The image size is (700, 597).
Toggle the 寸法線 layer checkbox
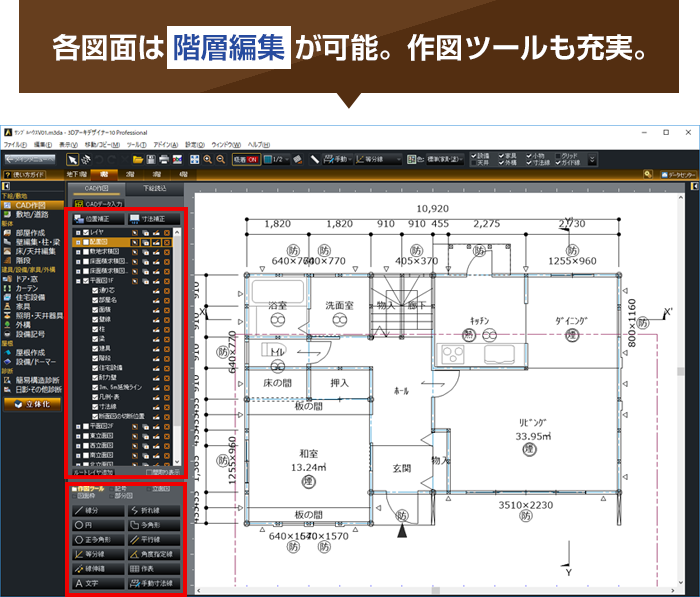click(94, 408)
